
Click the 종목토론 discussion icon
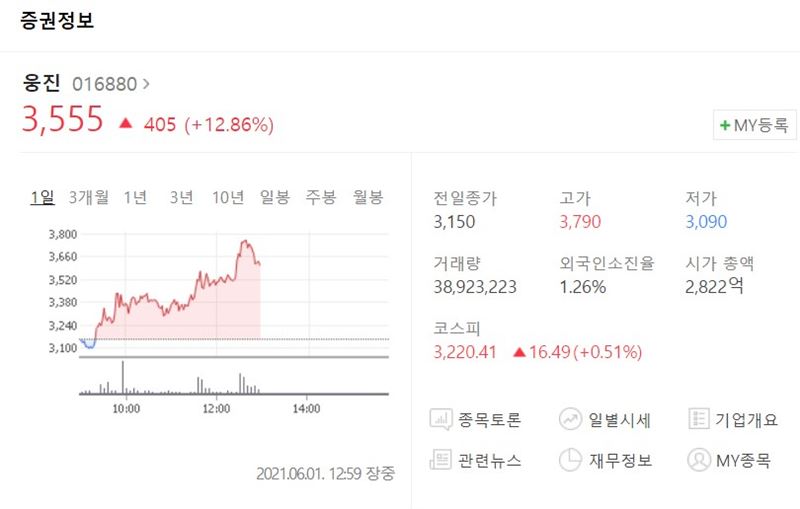(441, 420)
